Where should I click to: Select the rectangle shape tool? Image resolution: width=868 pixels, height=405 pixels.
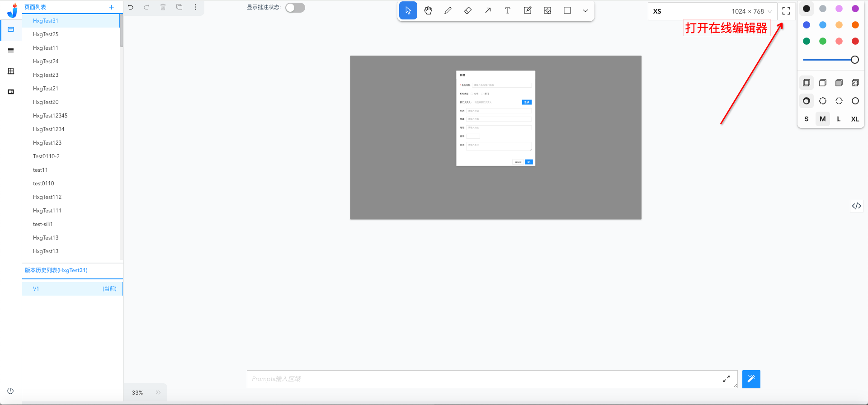pos(567,11)
